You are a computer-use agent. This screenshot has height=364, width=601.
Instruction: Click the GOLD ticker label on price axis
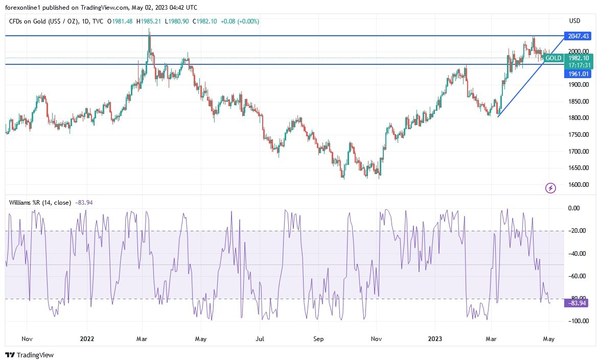(x=553, y=58)
